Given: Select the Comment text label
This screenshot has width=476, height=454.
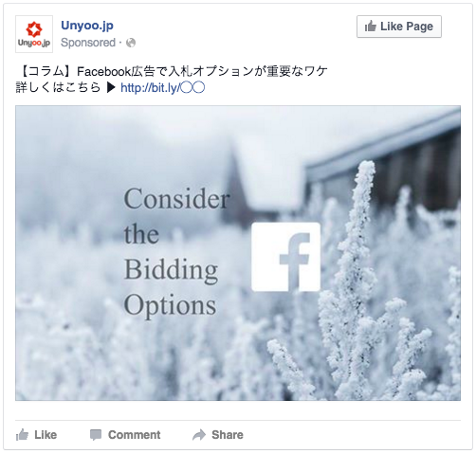Looking at the screenshot, I should (x=135, y=435).
